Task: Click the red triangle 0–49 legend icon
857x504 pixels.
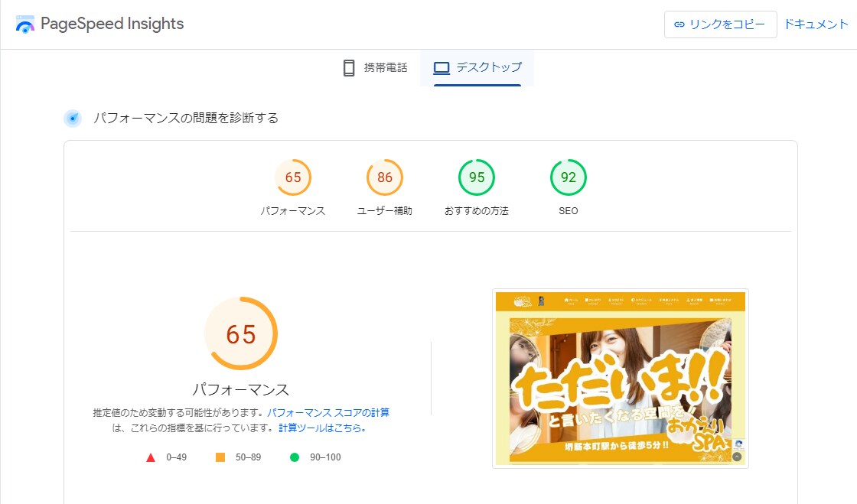Action: pyautogui.click(x=151, y=457)
